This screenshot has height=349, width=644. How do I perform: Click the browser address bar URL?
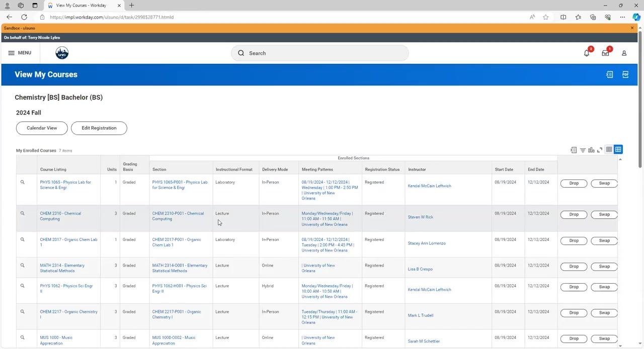click(112, 17)
